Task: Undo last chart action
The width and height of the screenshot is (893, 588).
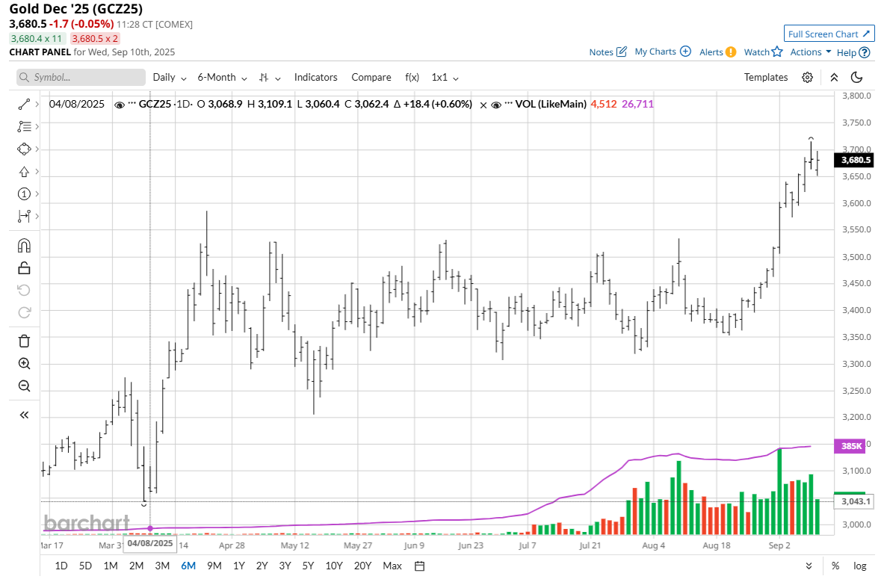Action: (x=24, y=291)
